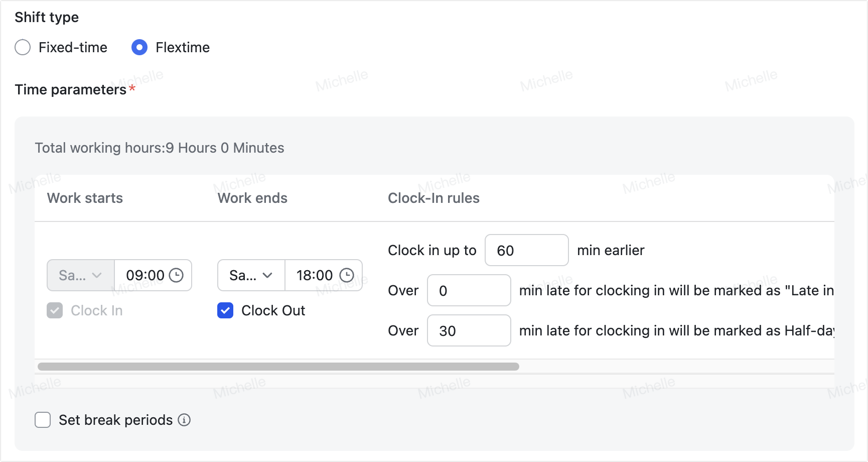This screenshot has width=868, height=462.
Task: Click the Flextime label text
Action: pos(183,47)
